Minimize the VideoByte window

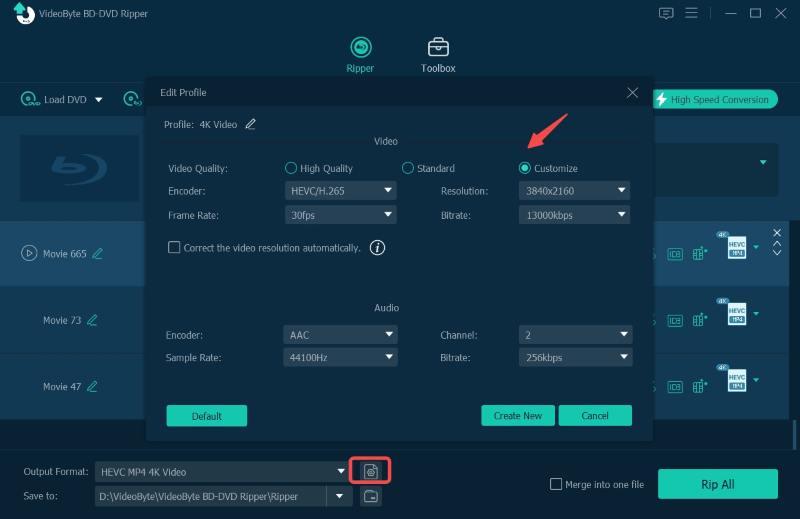731,13
